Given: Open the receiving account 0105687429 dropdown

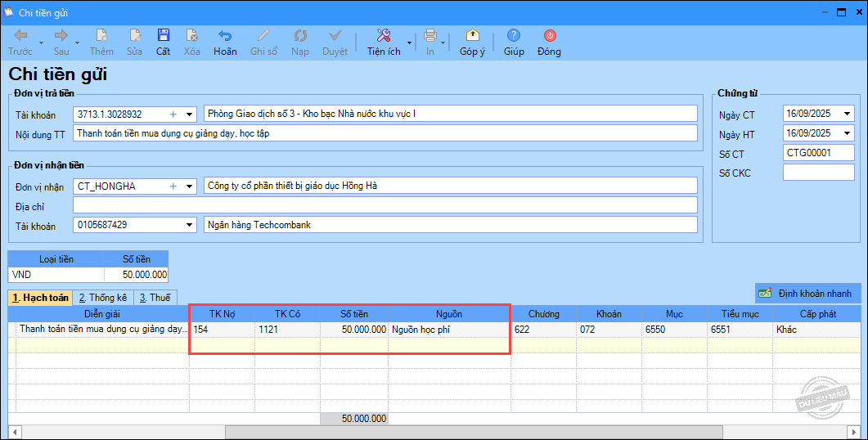Looking at the screenshot, I should [190, 225].
